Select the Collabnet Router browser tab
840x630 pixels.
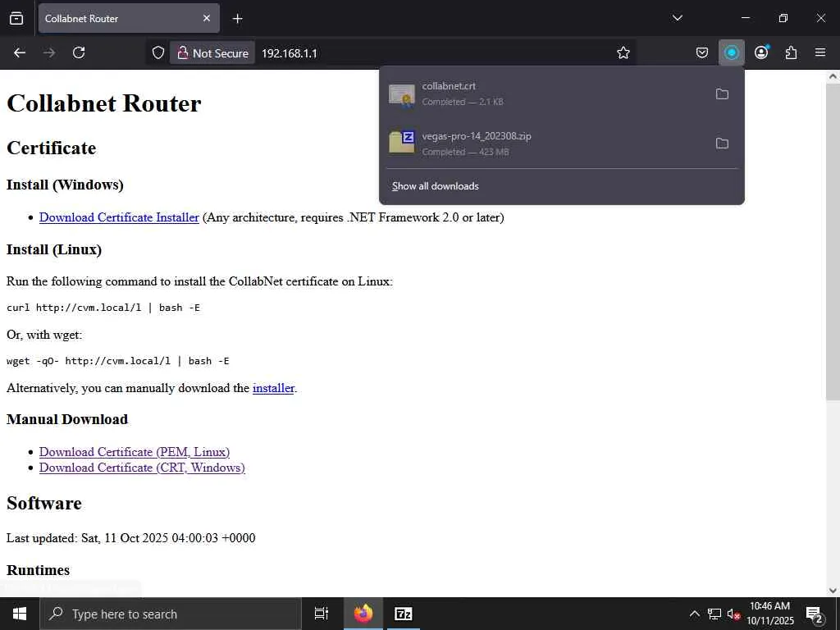pyautogui.click(x=129, y=18)
